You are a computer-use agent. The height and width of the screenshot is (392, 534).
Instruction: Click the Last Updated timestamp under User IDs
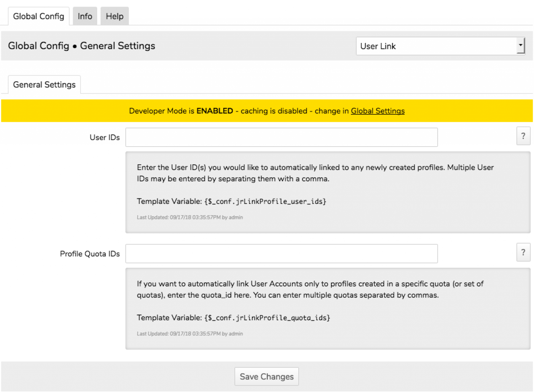(190, 217)
